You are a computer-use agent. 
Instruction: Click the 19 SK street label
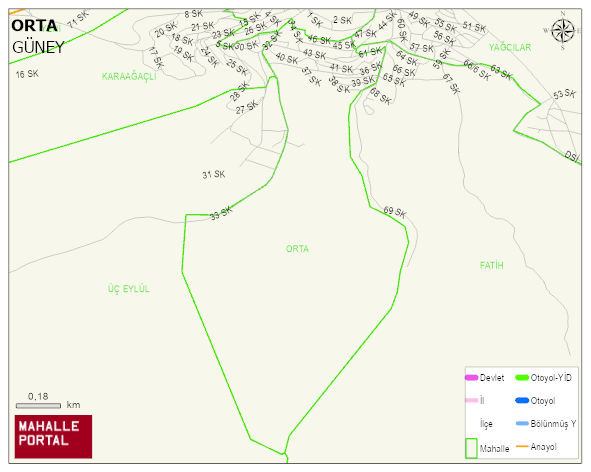pos(183,54)
